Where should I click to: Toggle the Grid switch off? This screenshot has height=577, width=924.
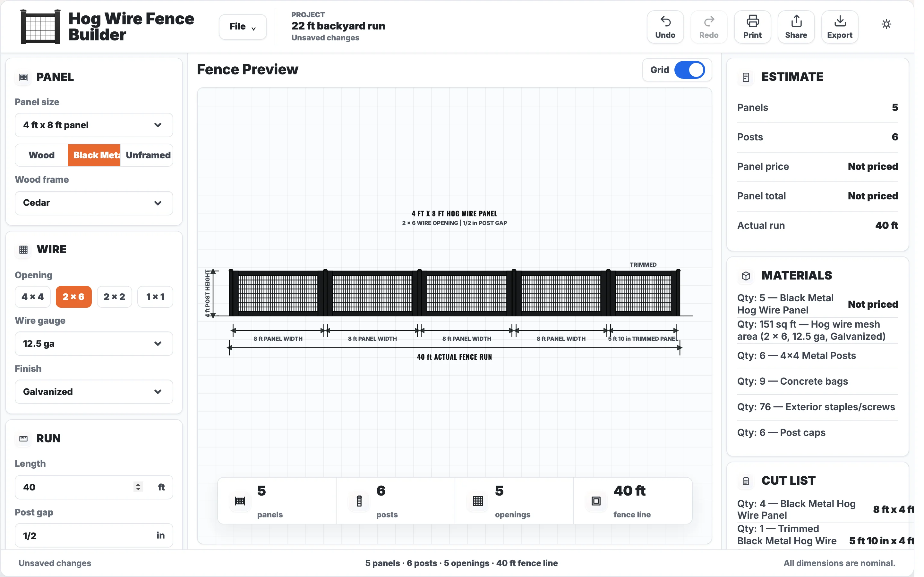(x=689, y=70)
